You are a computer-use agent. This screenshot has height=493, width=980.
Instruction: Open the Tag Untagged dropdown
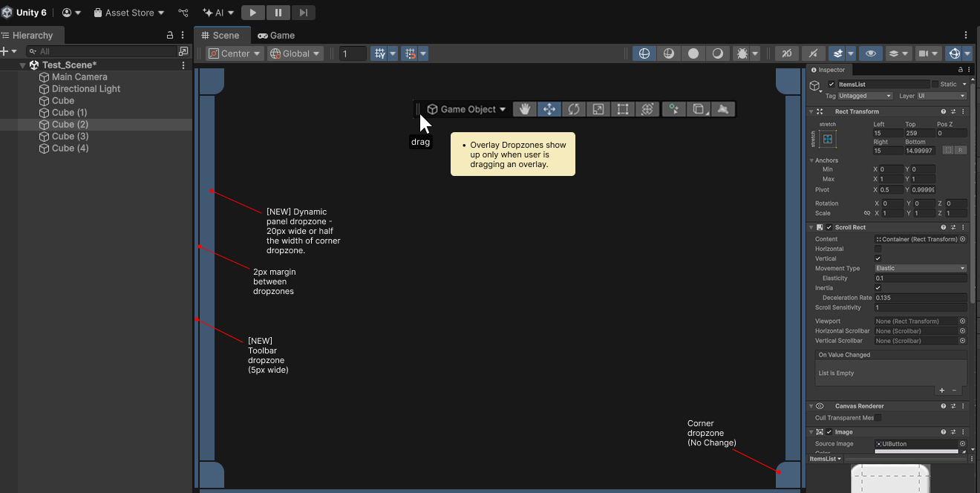pyautogui.click(x=865, y=96)
